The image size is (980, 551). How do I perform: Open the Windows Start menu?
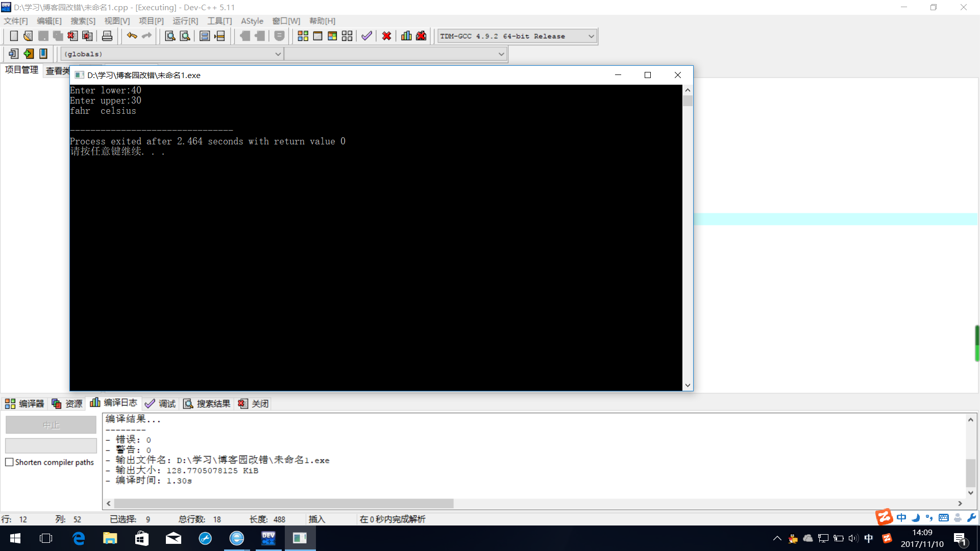click(x=15, y=538)
